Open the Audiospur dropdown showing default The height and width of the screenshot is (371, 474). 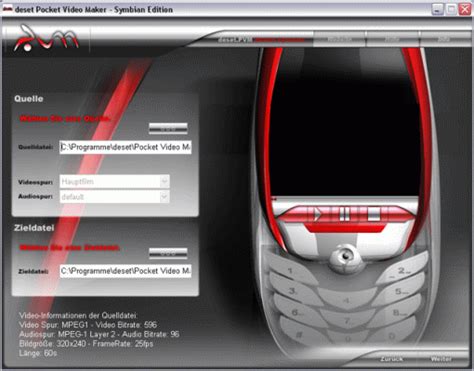click(x=114, y=197)
